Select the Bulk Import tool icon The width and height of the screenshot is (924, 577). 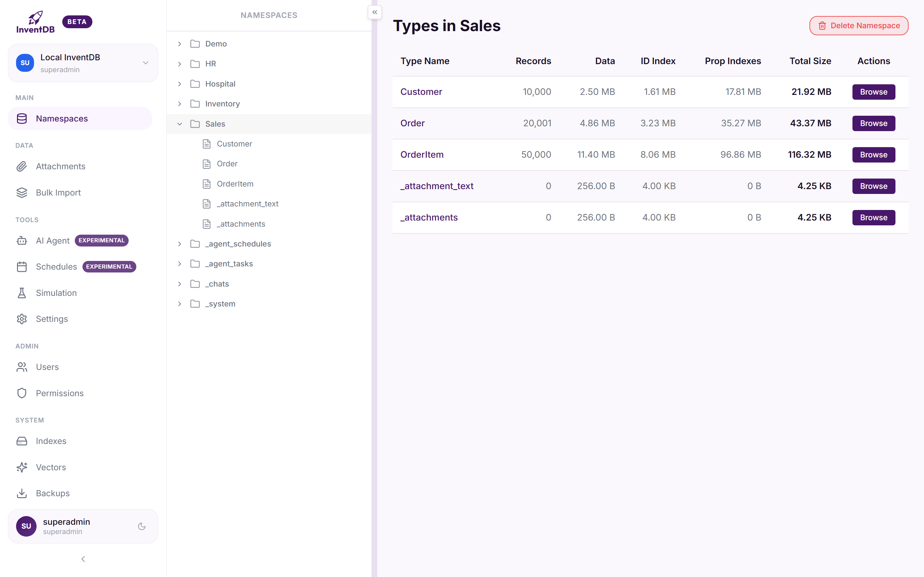[22, 192]
